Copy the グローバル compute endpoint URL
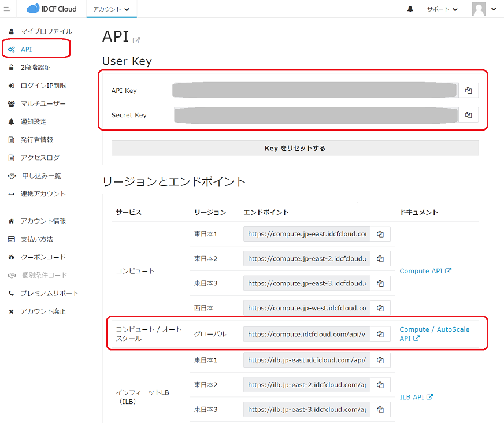 tap(380, 333)
